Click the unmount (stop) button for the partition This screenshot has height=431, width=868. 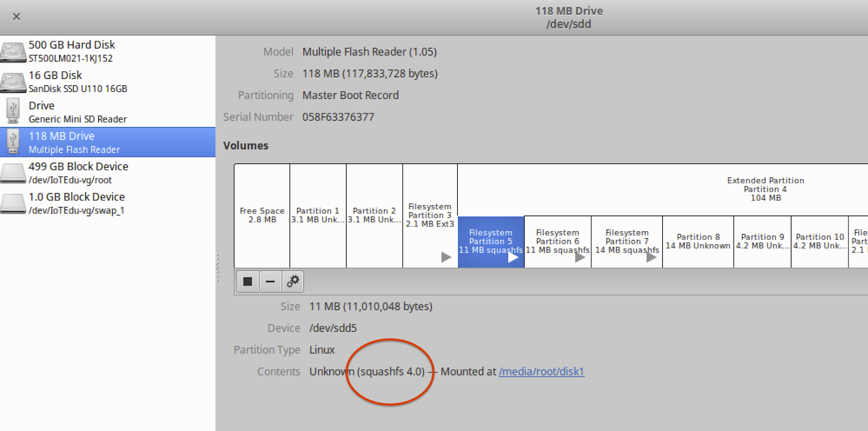coord(248,282)
